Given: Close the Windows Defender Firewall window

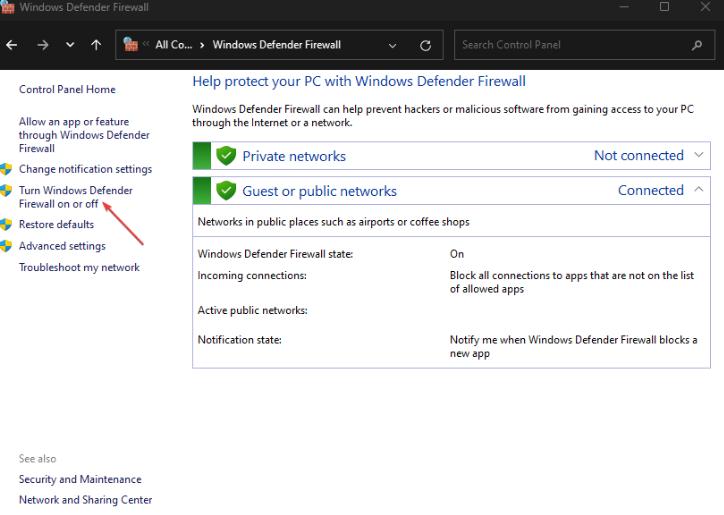Looking at the screenshot, I should tap(705, 7).
